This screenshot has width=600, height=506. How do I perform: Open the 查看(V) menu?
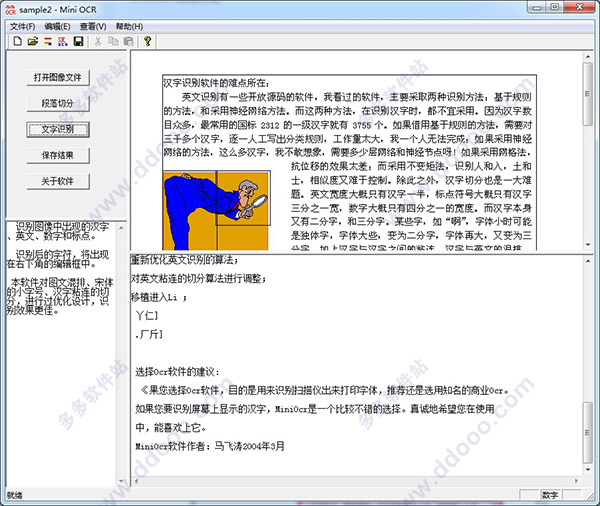pos(93,27)
